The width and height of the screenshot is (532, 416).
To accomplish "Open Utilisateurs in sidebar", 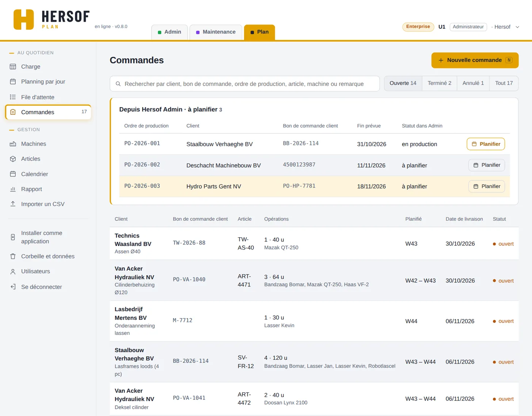I will point(48,272).
